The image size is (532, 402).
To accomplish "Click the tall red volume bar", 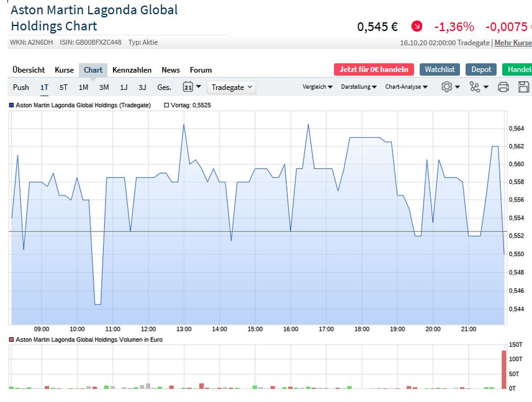I will point(504,370).
